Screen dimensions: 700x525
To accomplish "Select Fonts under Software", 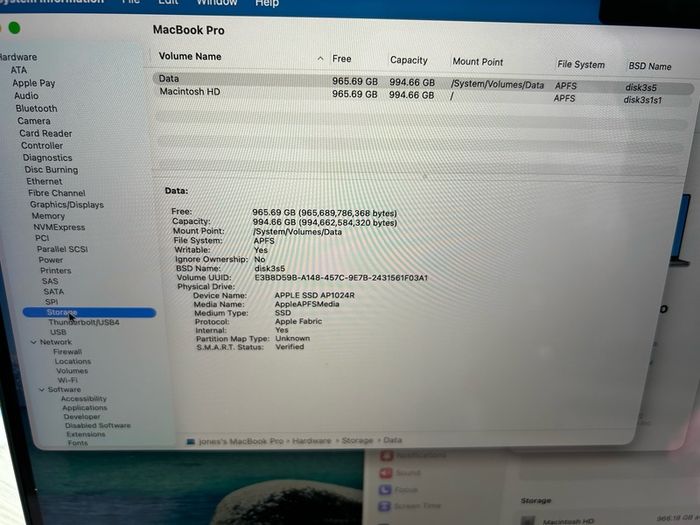I will point(78,443).
